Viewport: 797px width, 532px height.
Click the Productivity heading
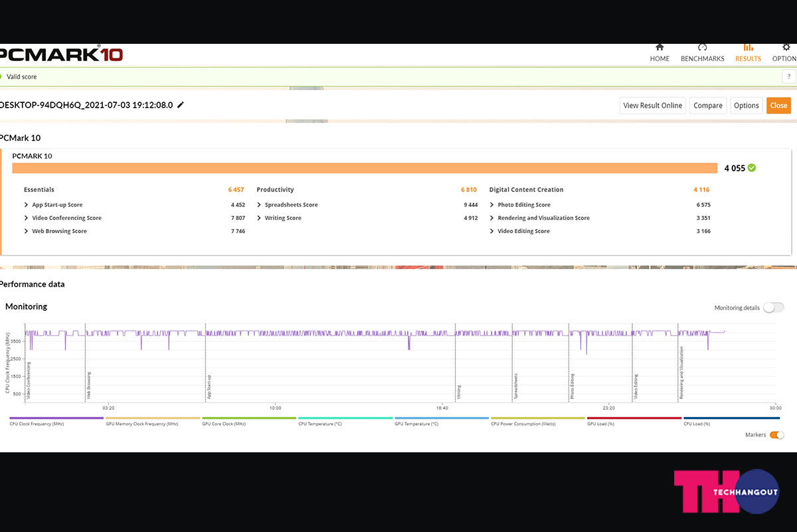275,190
